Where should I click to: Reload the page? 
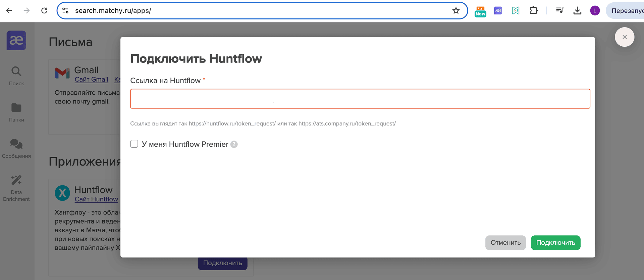[x=44, y=11]
